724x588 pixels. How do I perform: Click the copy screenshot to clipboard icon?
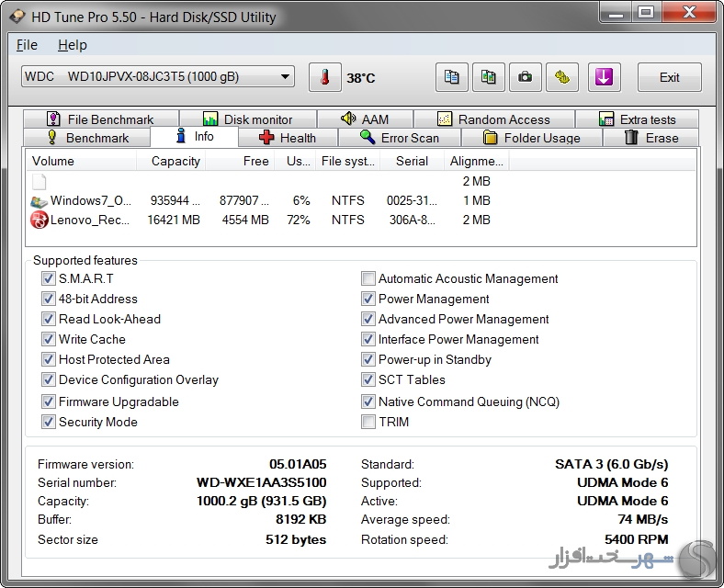pos(489,77)
